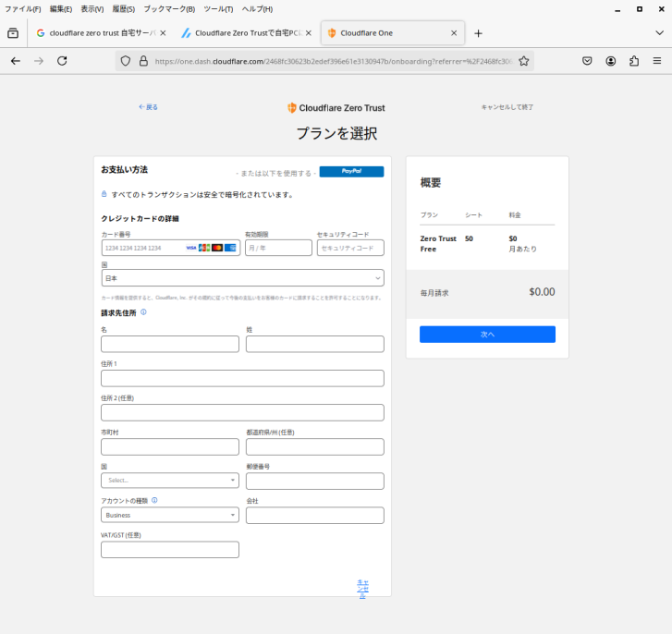Open the Business account type dropdown

click(170, 515)
